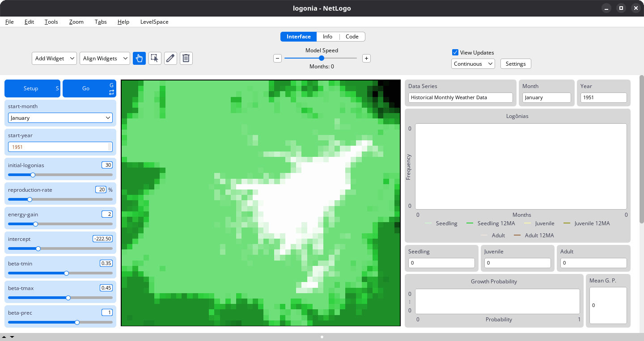
Task: Click the delete widget trash icon
Action: point(186,58)
